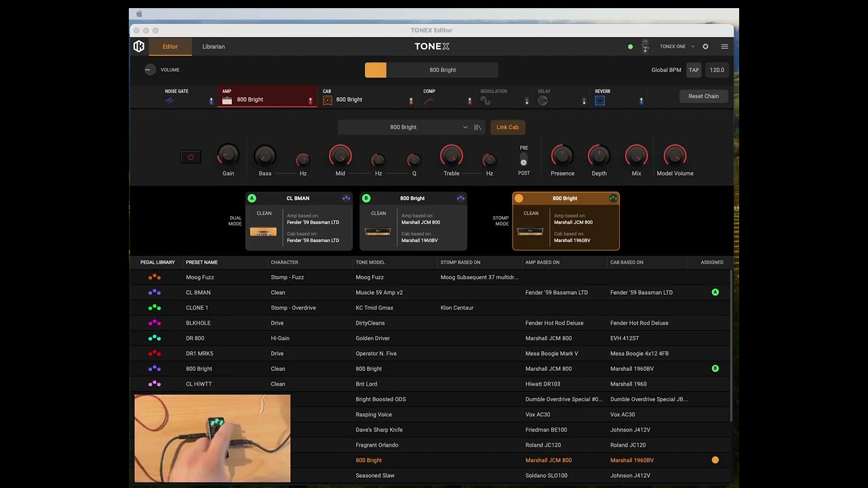Sort by Tone Model column header

[370, 262]
